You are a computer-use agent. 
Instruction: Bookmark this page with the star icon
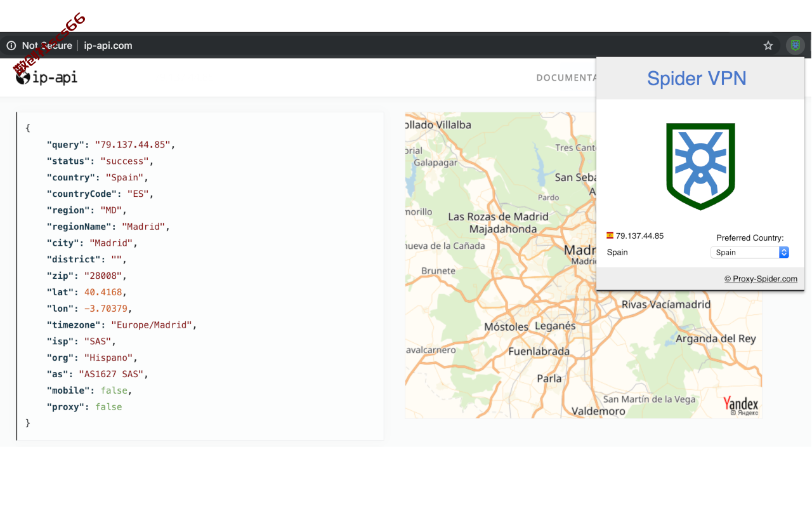[768, 46]
